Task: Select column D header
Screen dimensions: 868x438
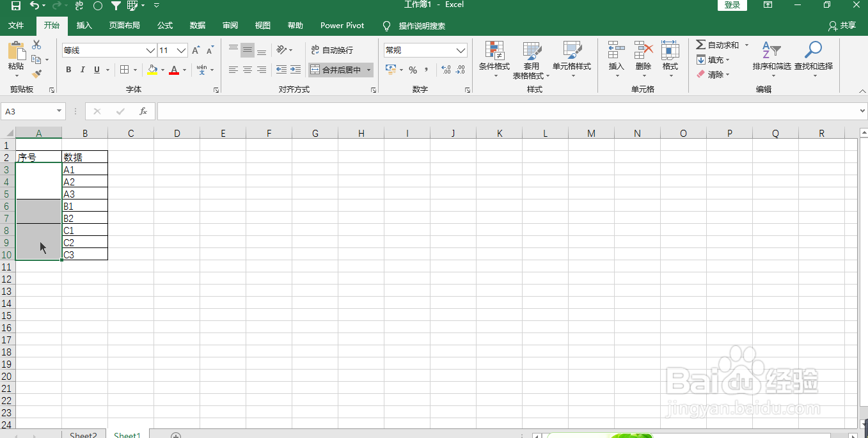Action: click(x=177, y=134)
